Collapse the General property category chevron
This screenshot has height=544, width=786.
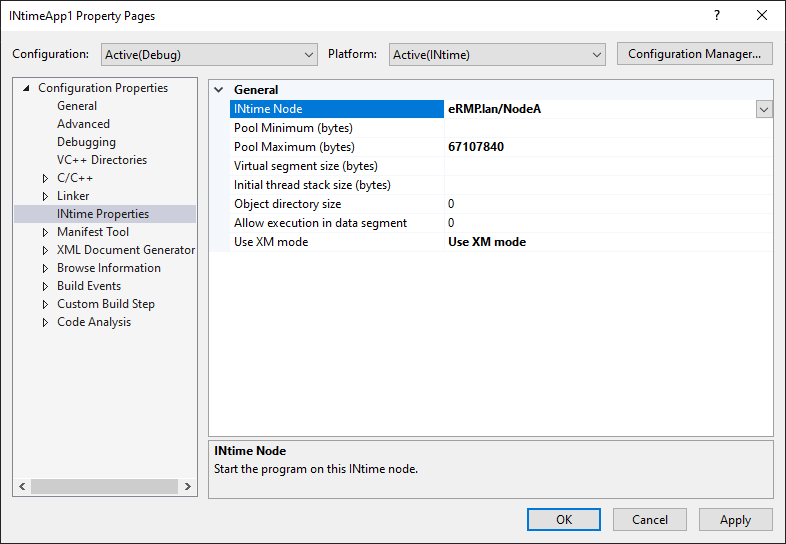point(219,90)
